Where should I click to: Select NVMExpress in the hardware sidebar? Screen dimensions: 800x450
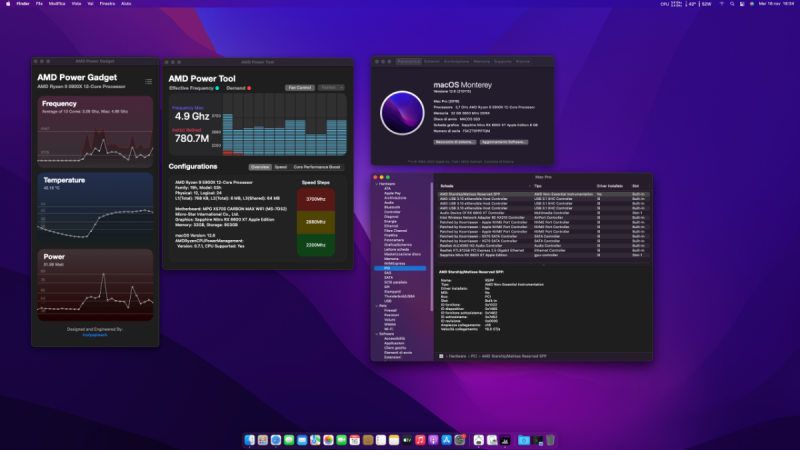coord(394,263)
